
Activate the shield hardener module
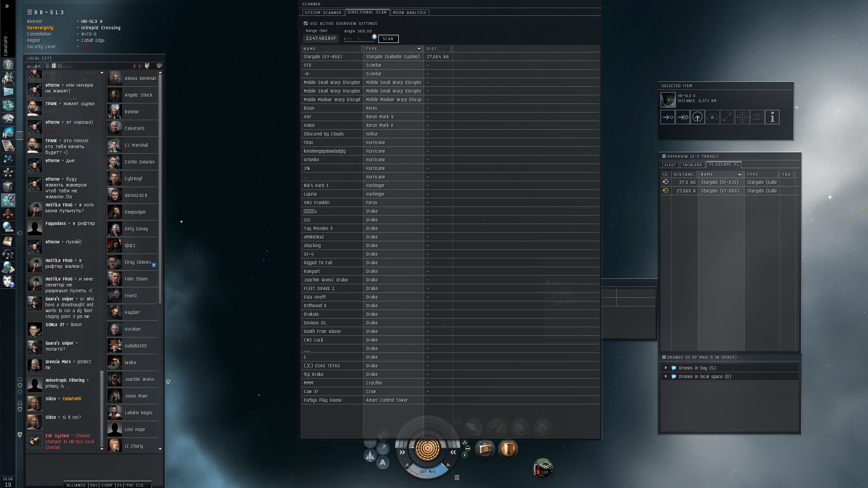508,449
